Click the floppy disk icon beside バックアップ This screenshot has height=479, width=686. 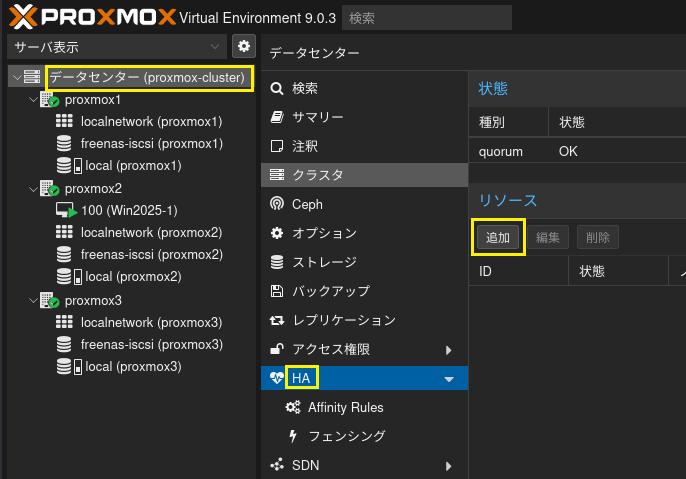276,291
